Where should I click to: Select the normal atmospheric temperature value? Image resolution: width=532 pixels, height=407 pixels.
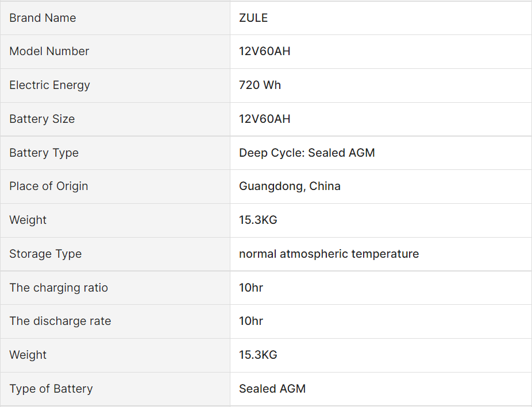point(329,254)
